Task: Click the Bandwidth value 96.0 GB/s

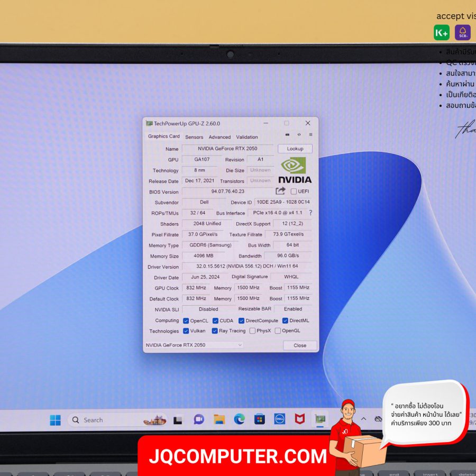Action: 288,255
